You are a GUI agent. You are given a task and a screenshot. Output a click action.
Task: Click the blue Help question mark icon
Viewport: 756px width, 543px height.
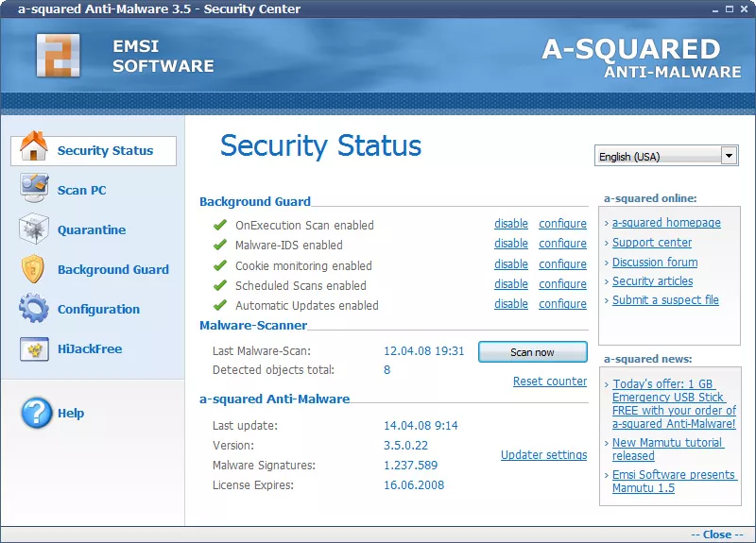(x=36, y=413)
